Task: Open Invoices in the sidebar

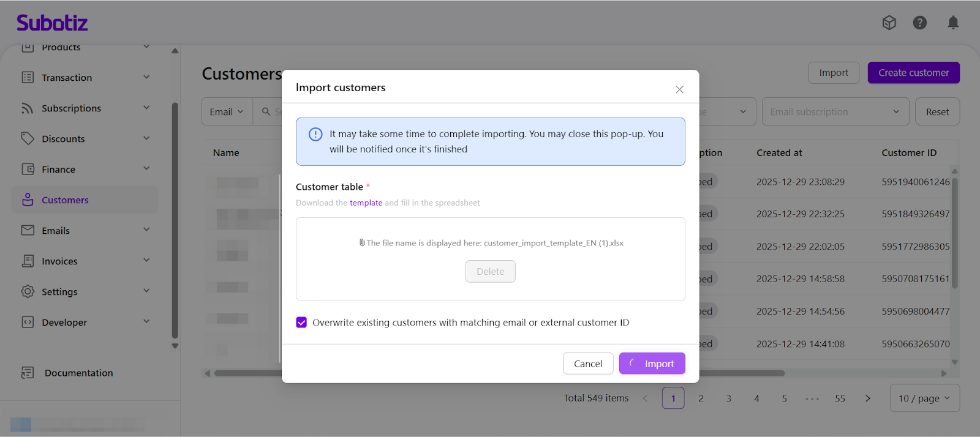Action: coord(59,261)
